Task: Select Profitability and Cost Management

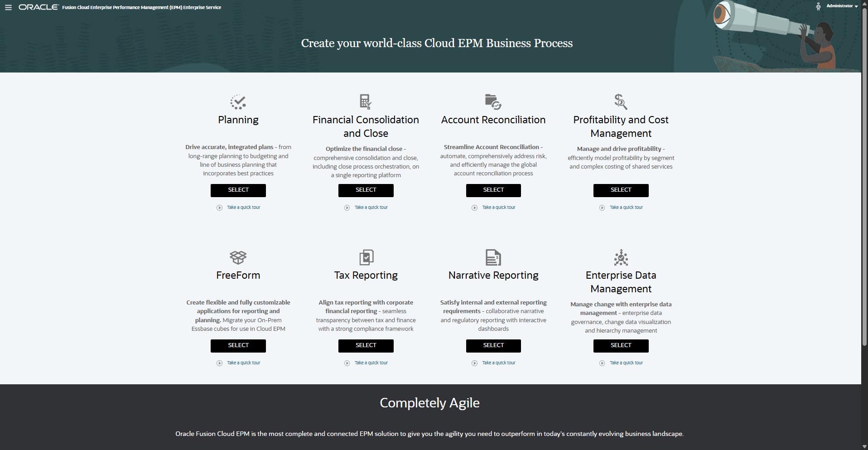Action: point(621,190)
